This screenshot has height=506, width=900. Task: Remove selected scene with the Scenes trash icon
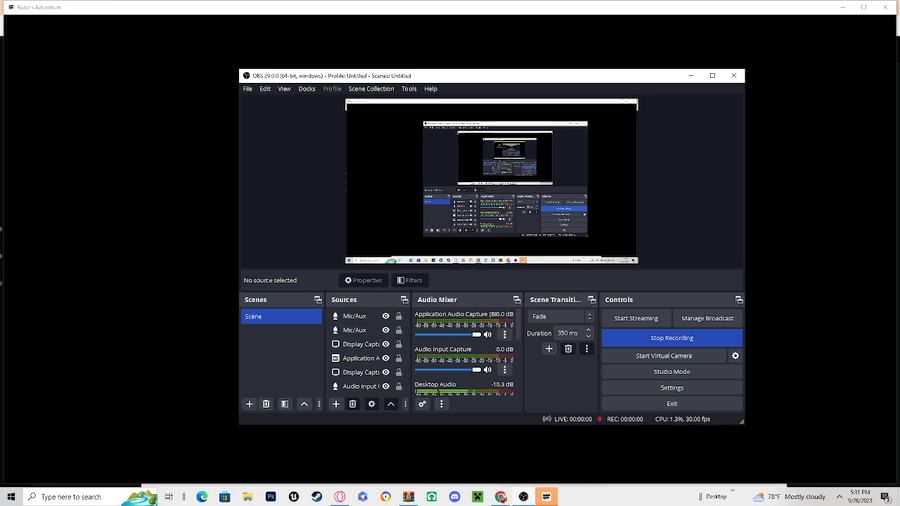(x=266, y=404)
